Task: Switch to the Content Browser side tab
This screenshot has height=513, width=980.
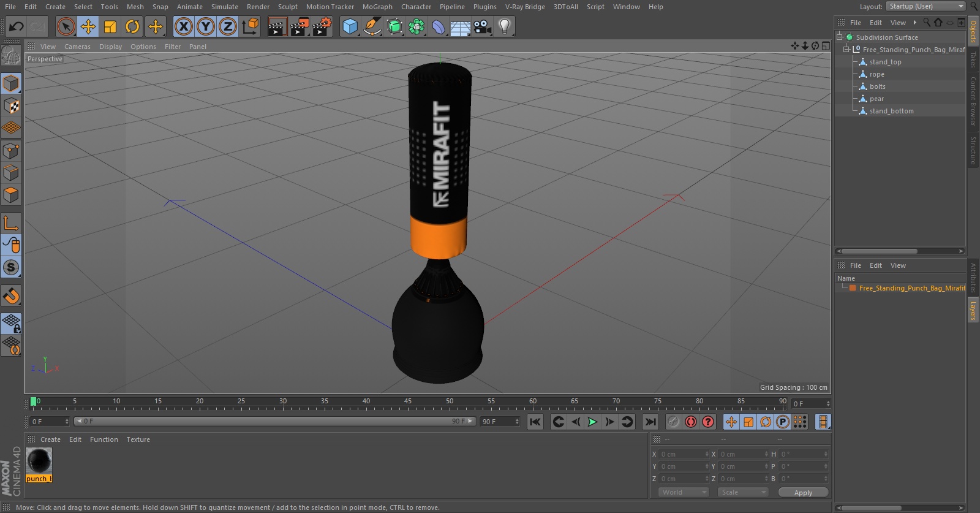Action: [x=973, y=102]
